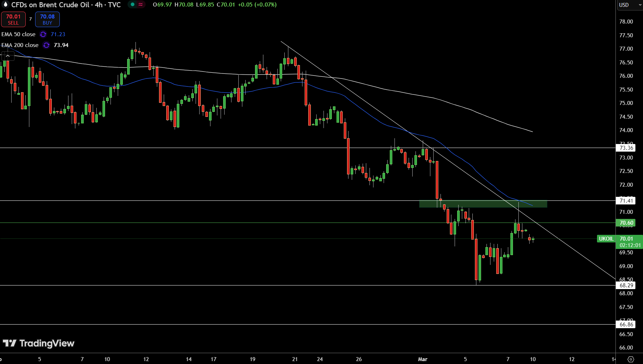643x364 pixels.
Task: Click the EMA 50 refresh cycle icon
Action: pos(43,34)
